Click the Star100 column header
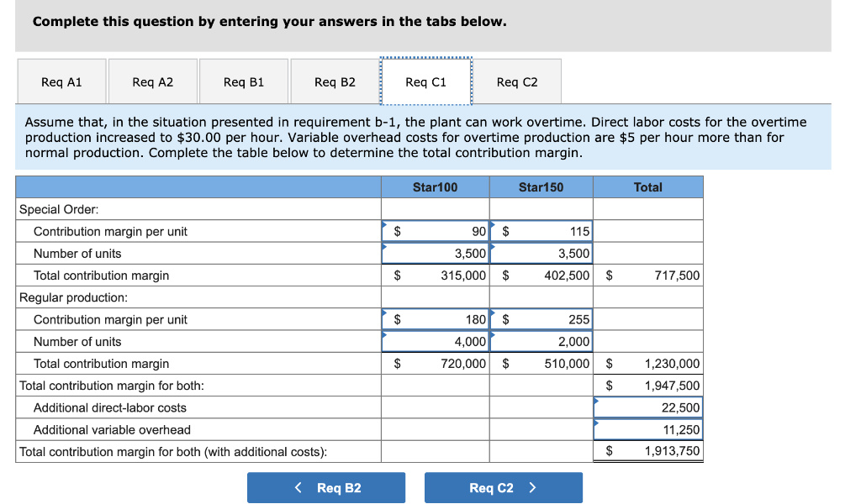Image resolution: width=861 pixels, height=504 pixels. 436,187
